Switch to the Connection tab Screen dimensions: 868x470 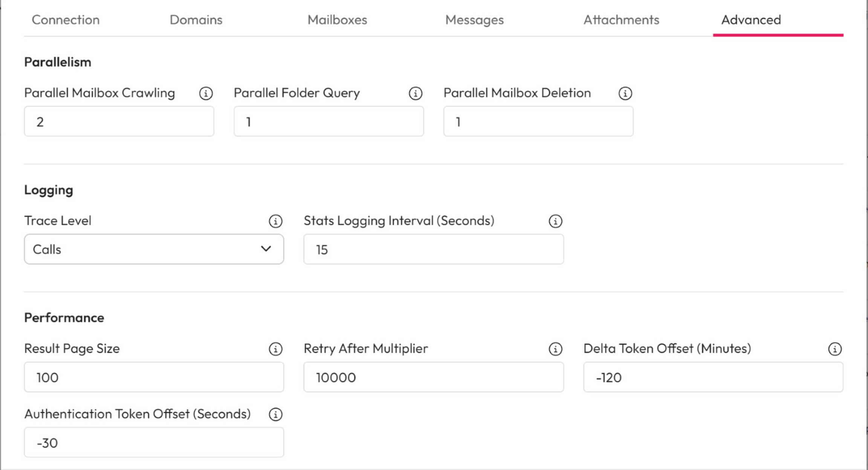point(66,20)
